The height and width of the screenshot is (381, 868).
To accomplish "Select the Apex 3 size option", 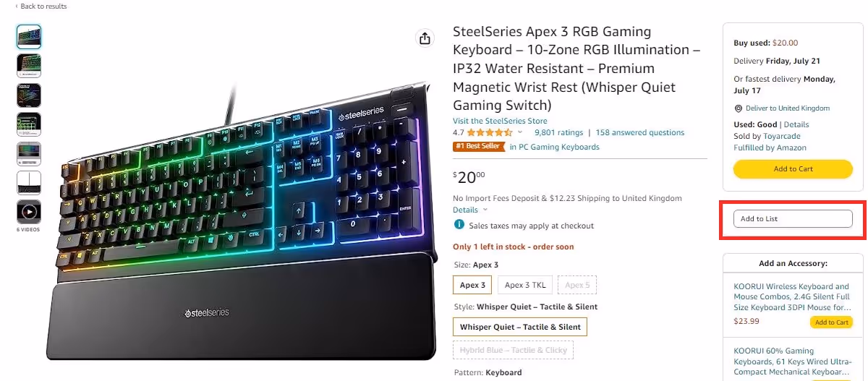I will click(472, 285).
